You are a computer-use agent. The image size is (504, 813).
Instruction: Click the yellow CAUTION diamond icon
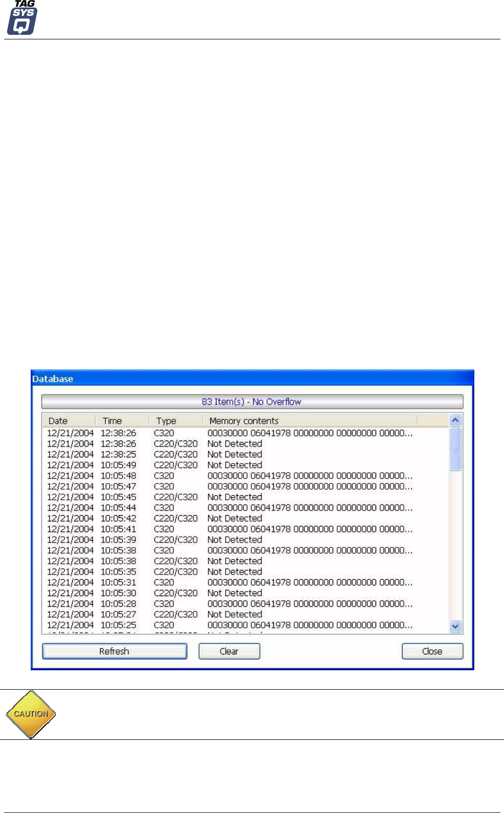(x=31, y=714)
